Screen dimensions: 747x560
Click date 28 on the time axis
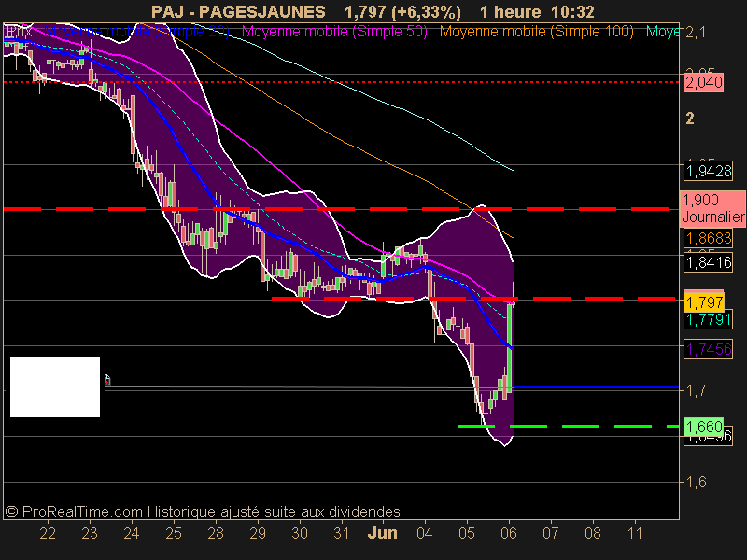[216, 533]
